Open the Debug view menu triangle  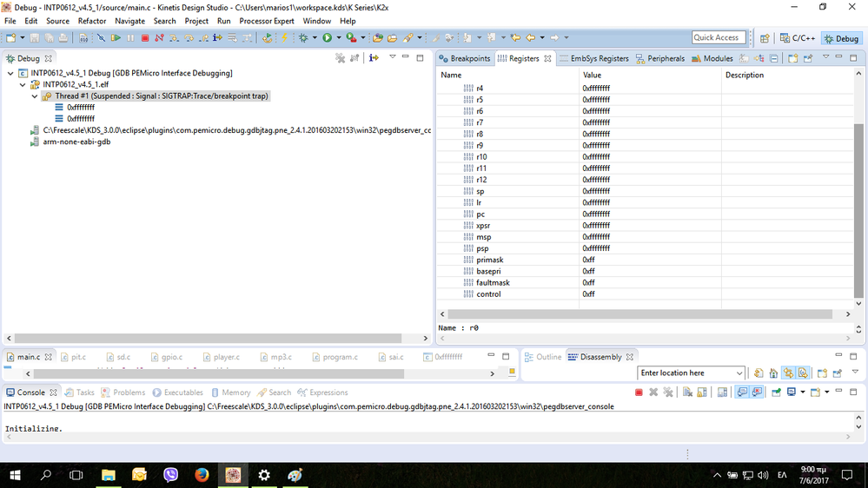click(393, 57)
